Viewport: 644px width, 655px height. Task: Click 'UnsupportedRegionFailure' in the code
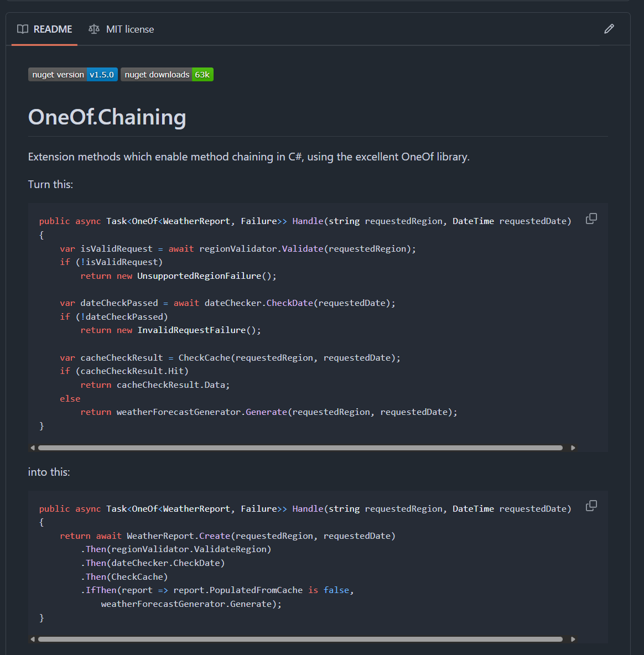click(199, 275)
